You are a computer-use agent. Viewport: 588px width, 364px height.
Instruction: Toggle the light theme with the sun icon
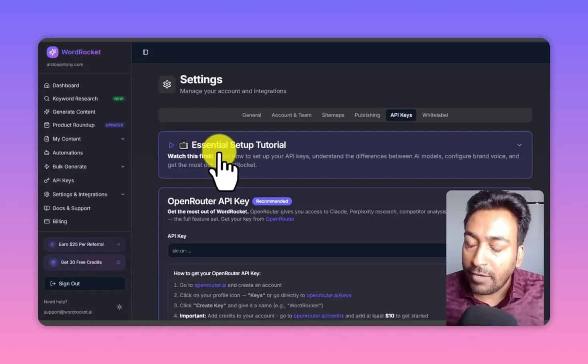pos(119,307)
